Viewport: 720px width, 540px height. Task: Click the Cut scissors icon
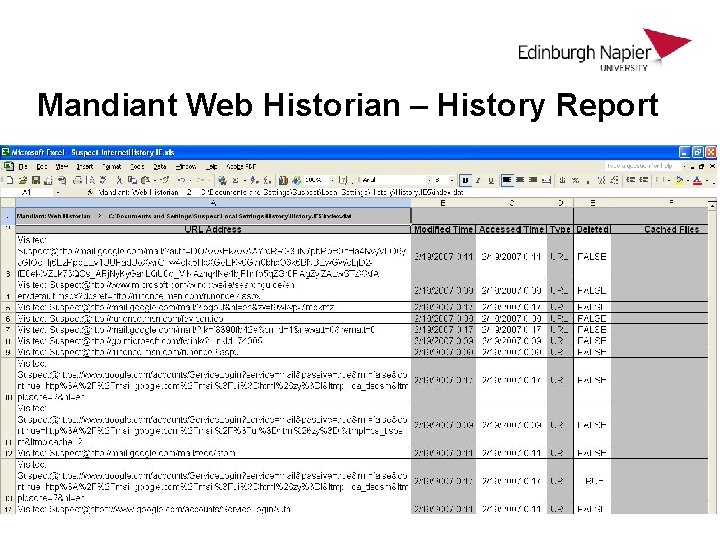click(119, 180)
